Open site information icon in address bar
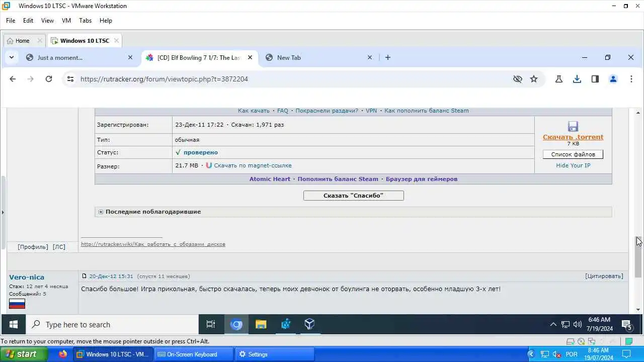This screenshot has height=362, width=644. pyautogui.click(x=70, y=79)
